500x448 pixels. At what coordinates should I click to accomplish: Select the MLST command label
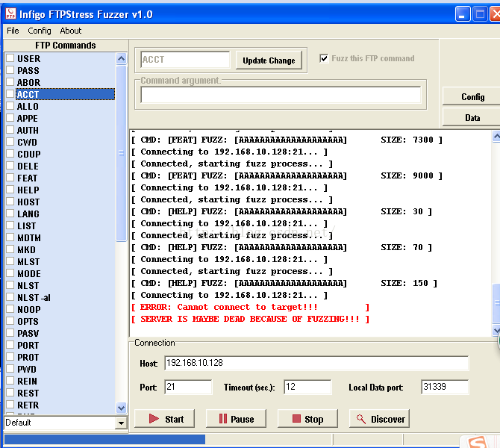pyautogui.click(x=28, y=261)
